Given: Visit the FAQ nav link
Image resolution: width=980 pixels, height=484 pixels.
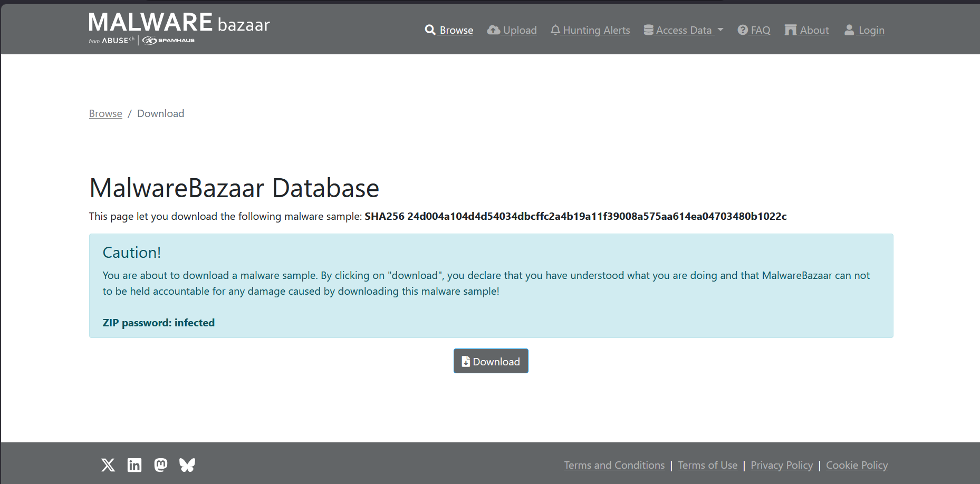Looking at the screenshot, I should coord(754,30).
